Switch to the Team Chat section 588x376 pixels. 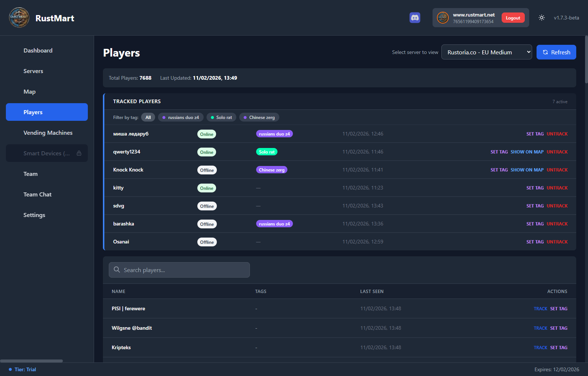click(x=37, y=194)
